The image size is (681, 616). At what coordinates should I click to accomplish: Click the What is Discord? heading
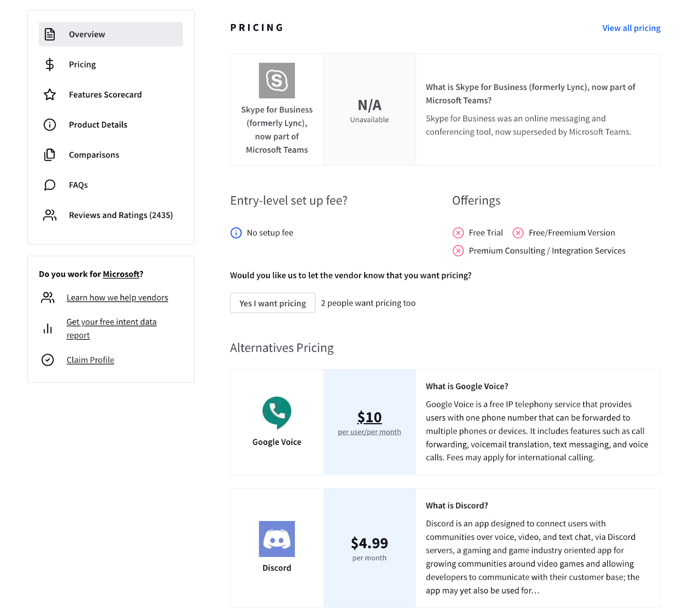click(x=457, y=505)
